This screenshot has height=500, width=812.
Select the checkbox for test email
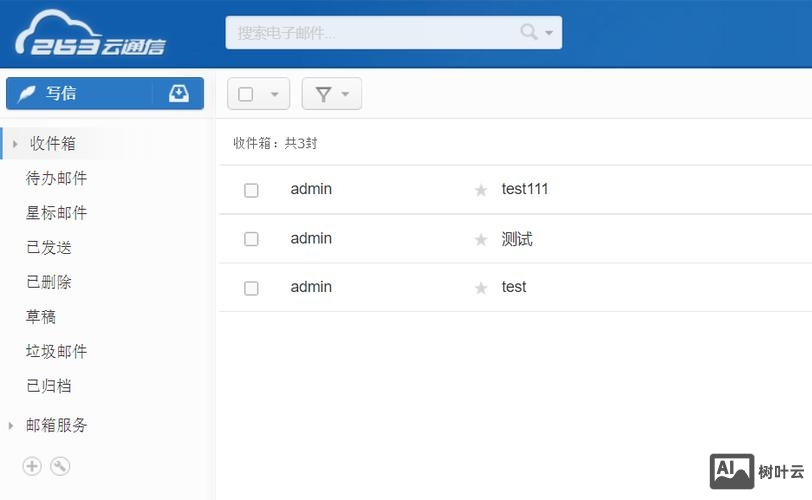click(x=251, y=288)
